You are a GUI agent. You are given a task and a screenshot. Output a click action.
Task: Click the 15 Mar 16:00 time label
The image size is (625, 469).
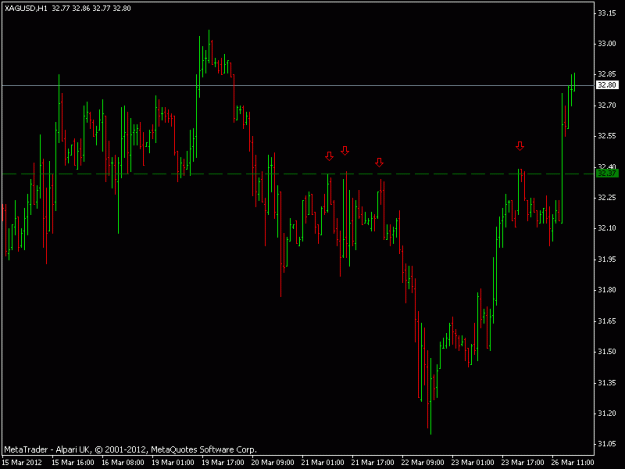pos(73,463)
